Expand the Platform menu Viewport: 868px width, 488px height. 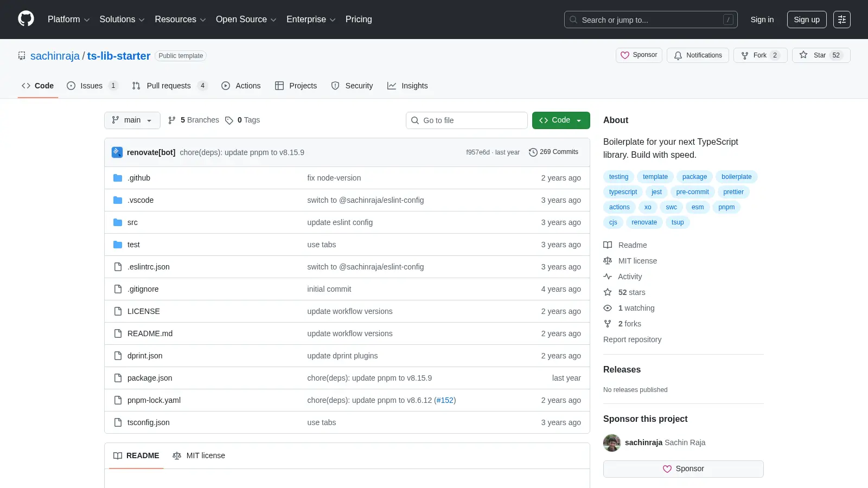(68, 20)
